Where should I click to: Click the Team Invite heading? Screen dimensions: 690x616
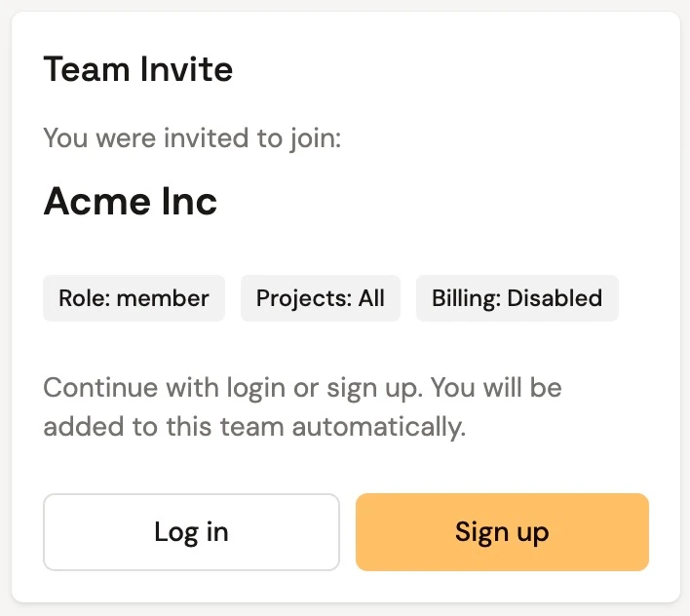[x=138, y=70]
